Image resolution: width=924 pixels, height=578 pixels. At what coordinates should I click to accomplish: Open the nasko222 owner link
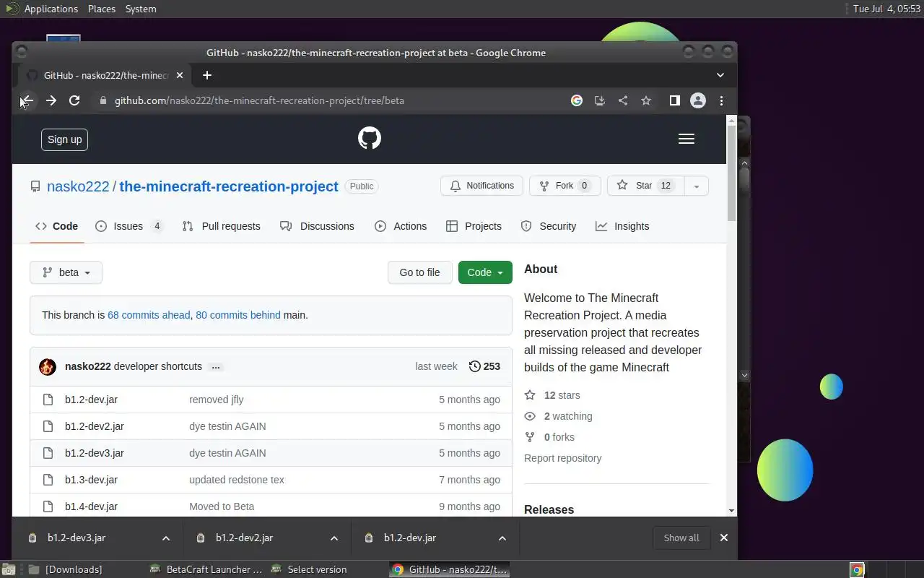click(78, 186)
